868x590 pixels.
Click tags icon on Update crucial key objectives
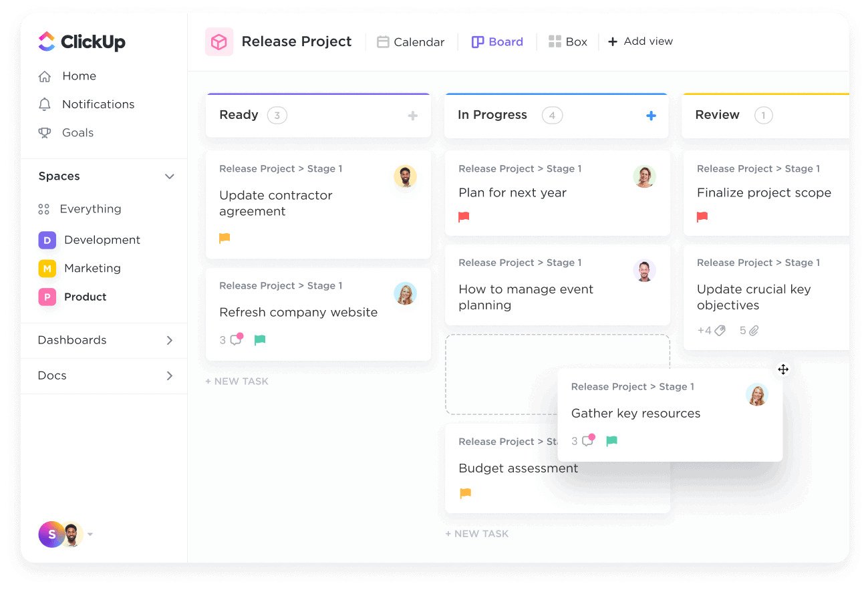[720, 331]
